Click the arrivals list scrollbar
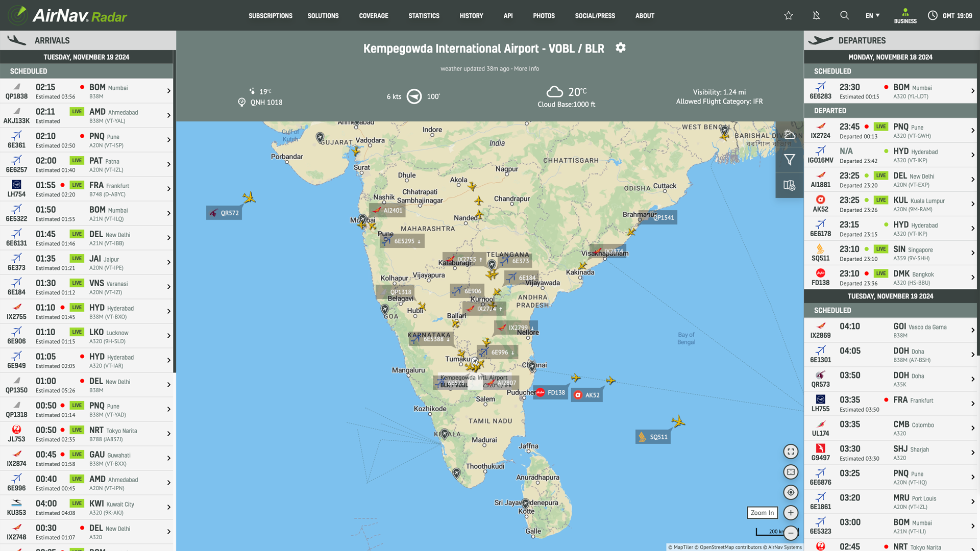Screen dimensions: 980x551 point(175,212)
